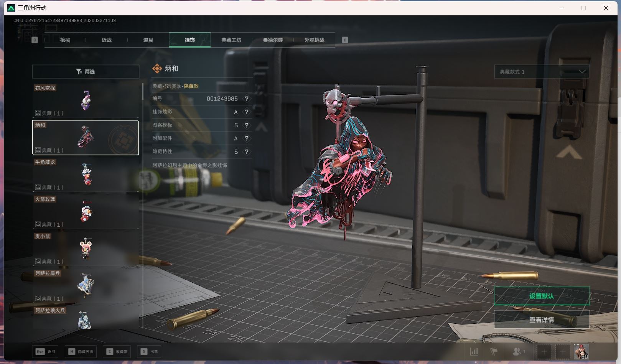
Task: Click the 查看详情 button
Action: tap(541, 320)
